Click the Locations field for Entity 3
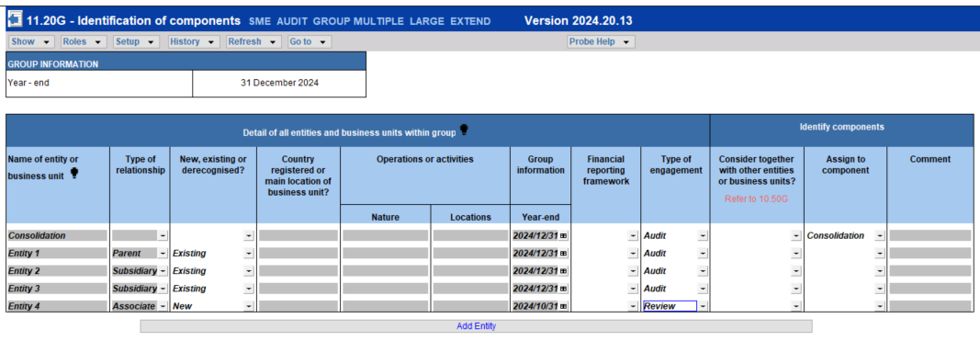This screenshot has width=980, height=341. [x=470, y=289]
